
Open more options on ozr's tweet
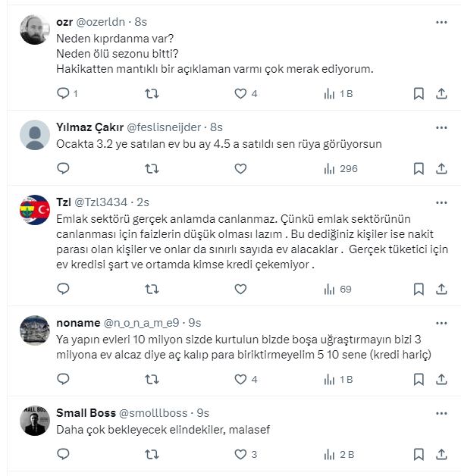pos(441,23)
